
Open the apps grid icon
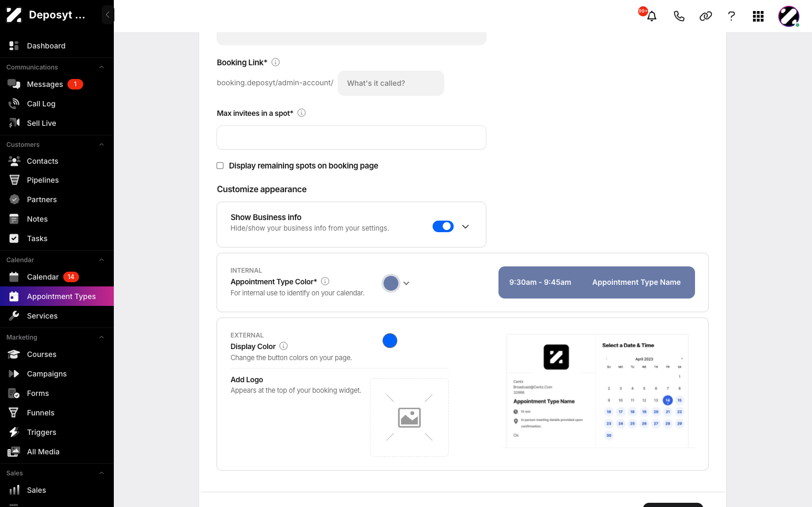click(758, 16)
